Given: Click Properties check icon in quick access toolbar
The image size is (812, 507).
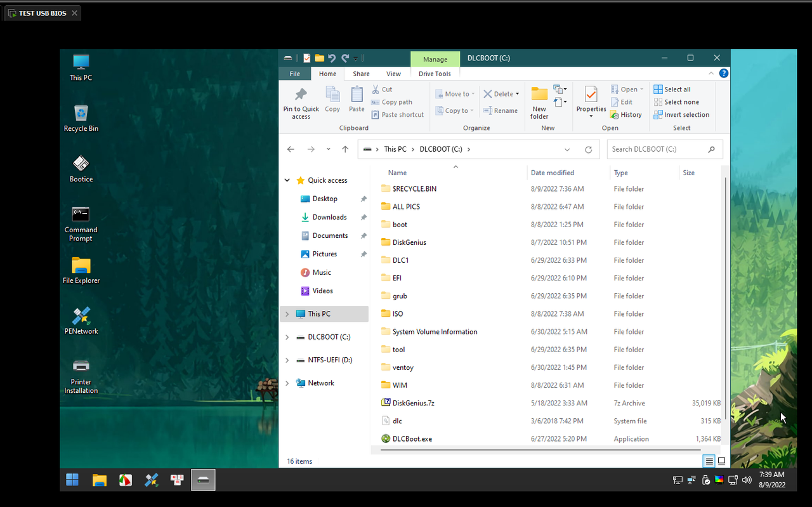Looking at the screenshot, I should coord(307,58).
